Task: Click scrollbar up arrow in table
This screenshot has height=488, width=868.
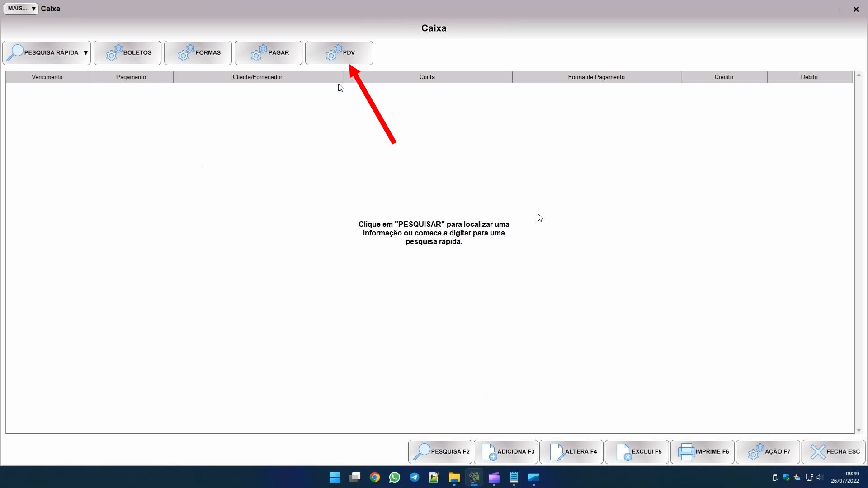Action: (859, 75)
